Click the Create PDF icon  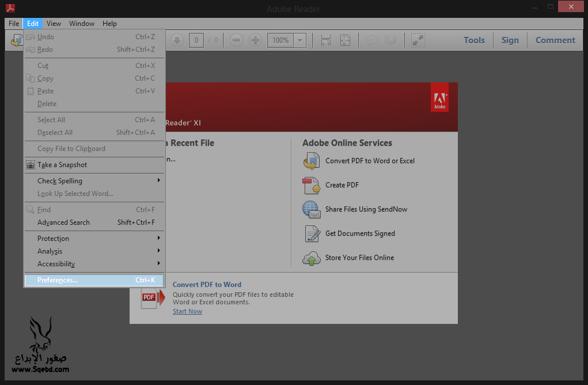click(312, 185)
